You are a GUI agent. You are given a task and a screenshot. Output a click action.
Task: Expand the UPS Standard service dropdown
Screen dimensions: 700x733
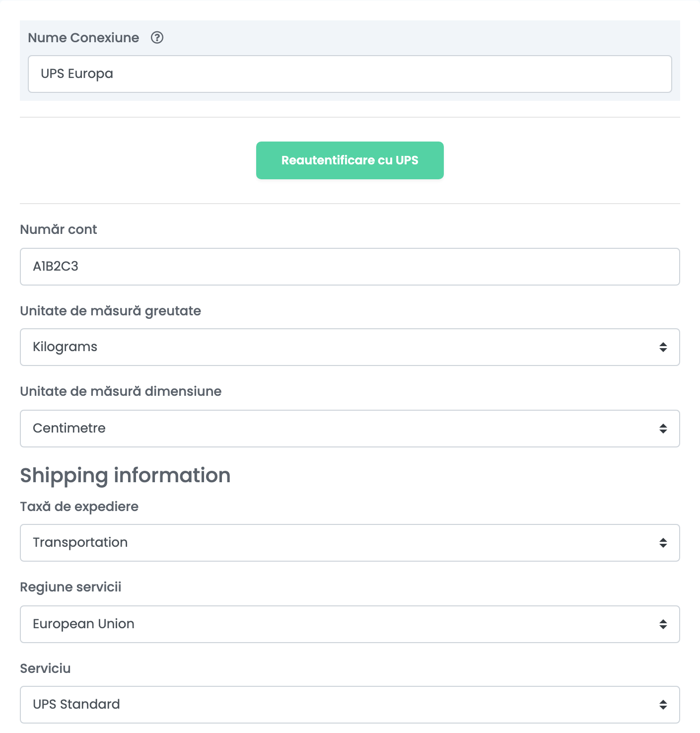(x=350, y=705)
